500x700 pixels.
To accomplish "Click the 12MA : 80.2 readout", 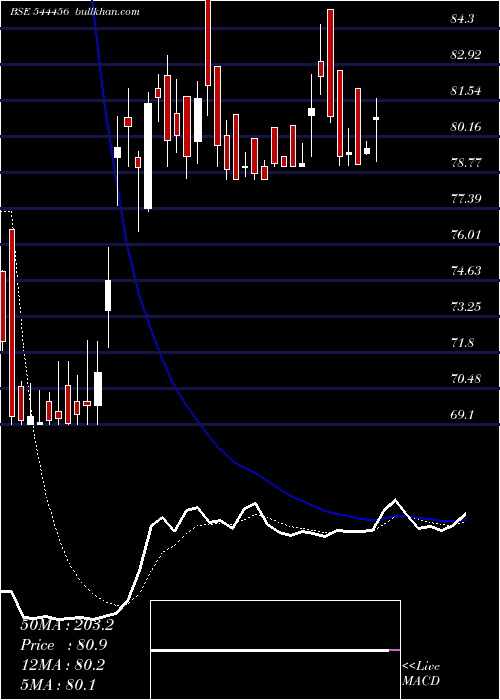I will click(62, 665).
